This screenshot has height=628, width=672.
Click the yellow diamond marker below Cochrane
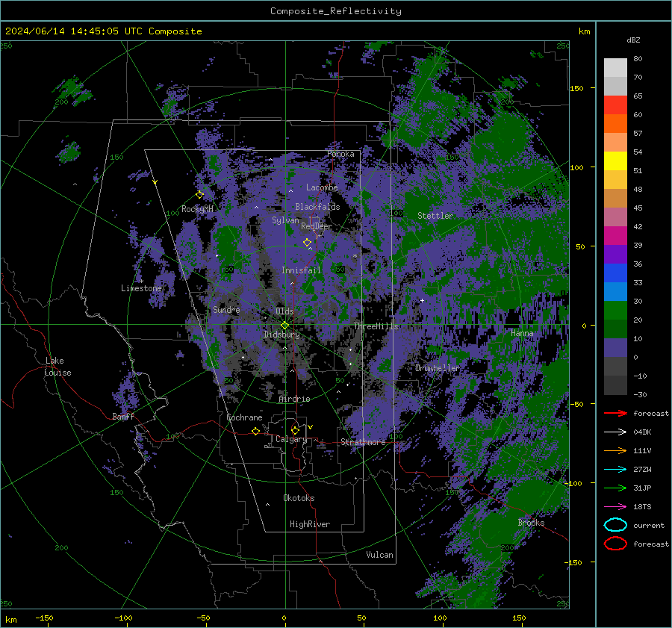point(255,431)
